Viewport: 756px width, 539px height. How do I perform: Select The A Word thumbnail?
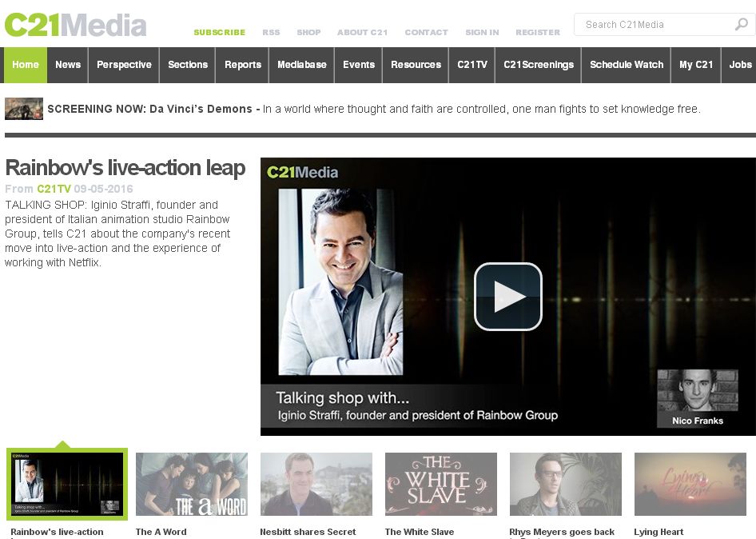(x=192, y=484)
